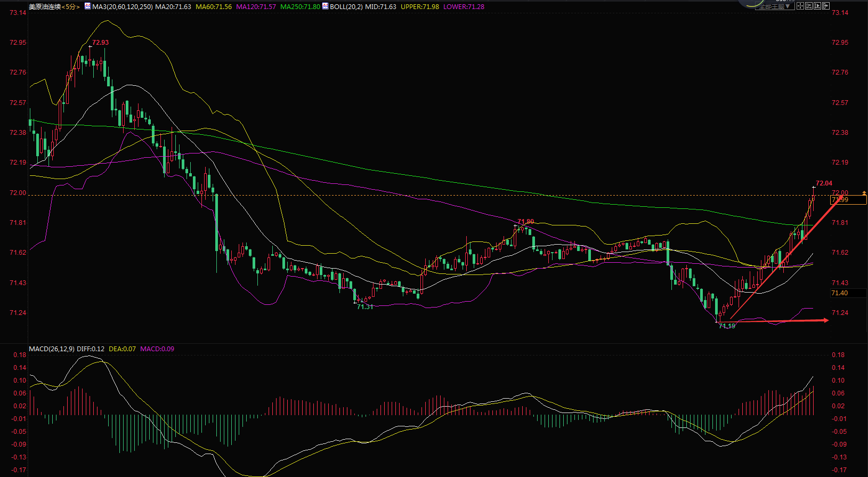
Task: Click the alert marker beside 72.00 axis
Action: [x=864, y=193]
